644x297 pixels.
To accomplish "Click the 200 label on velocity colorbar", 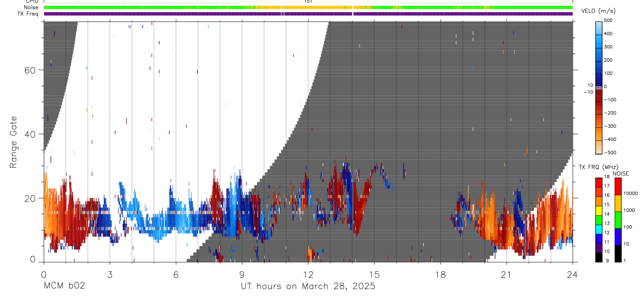I will 609,60.
